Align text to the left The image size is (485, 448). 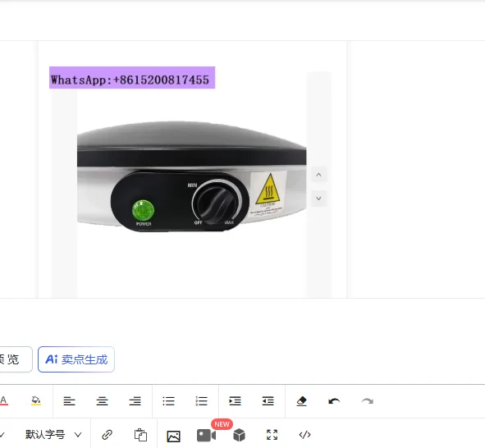[69, 401]
